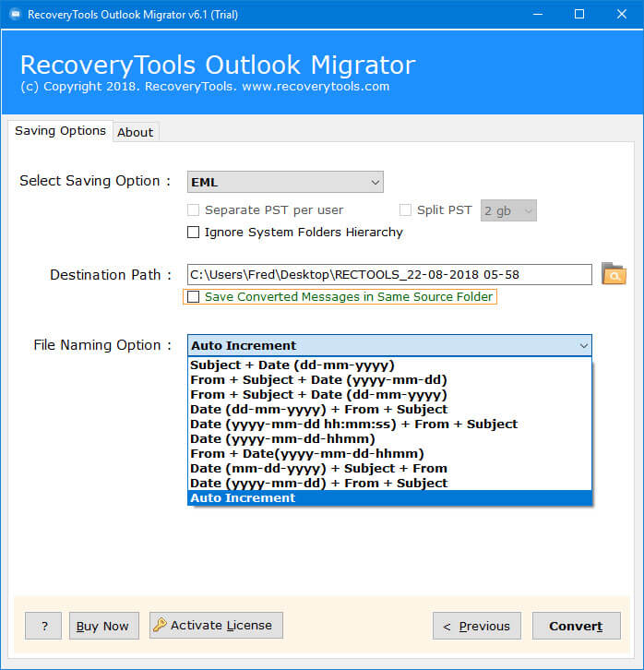644x670 pixels.
Task: Go back with the Previous button
Action: coord(477,626)
